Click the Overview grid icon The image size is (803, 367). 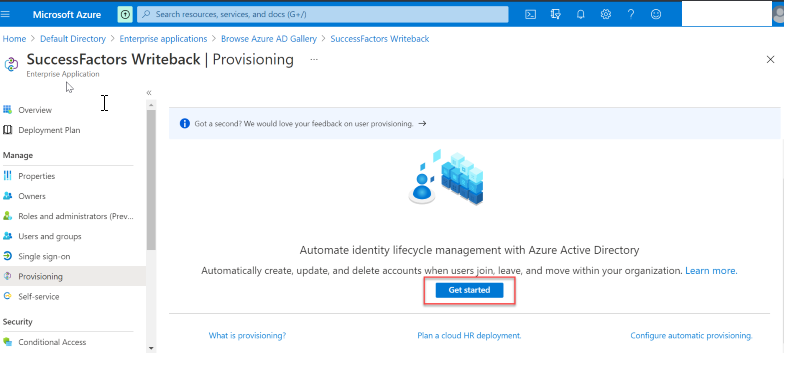coord(7,110)
